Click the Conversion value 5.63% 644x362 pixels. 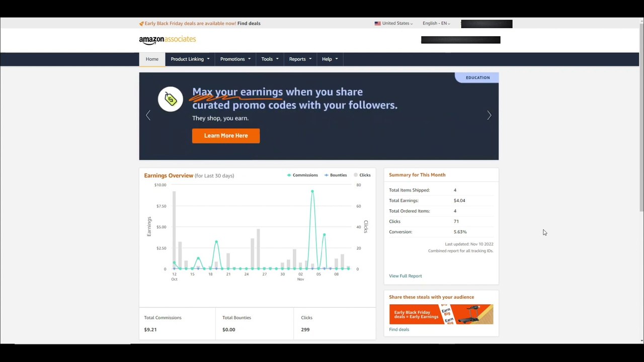click(460, 232)
